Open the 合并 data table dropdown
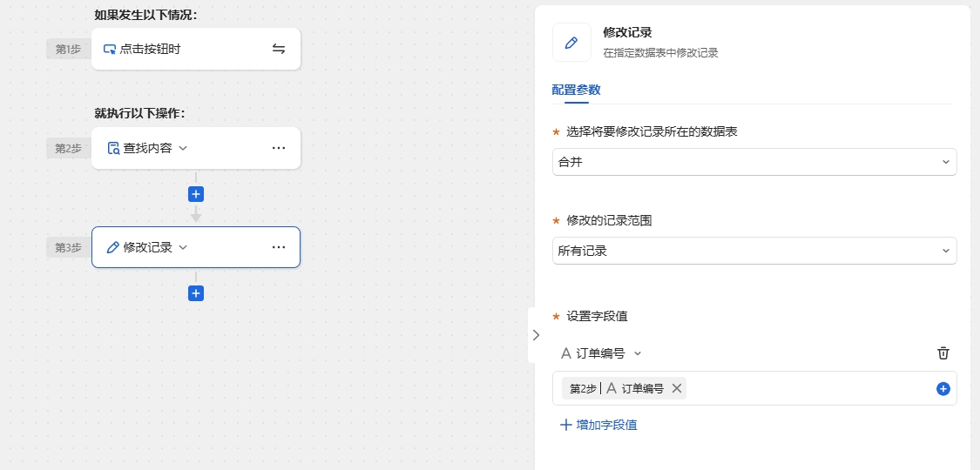This screenshot has width=980, height=470. [754, 162]
